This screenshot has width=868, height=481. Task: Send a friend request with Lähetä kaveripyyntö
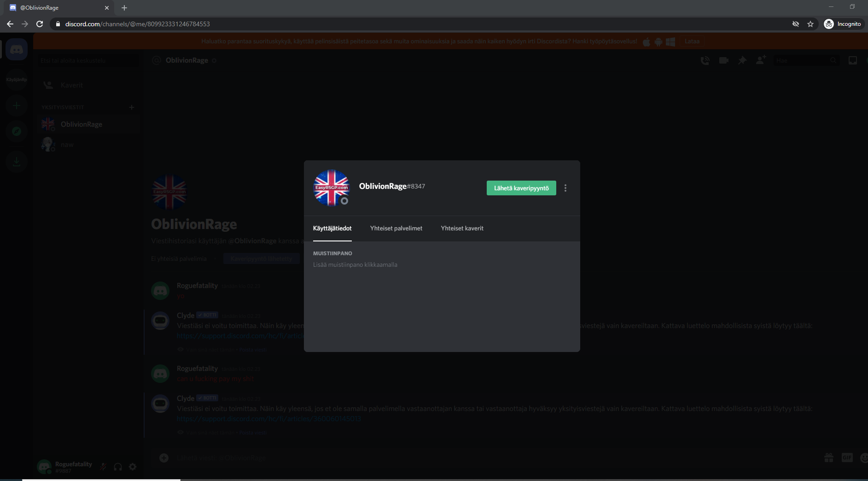click(x=521, y=188)
